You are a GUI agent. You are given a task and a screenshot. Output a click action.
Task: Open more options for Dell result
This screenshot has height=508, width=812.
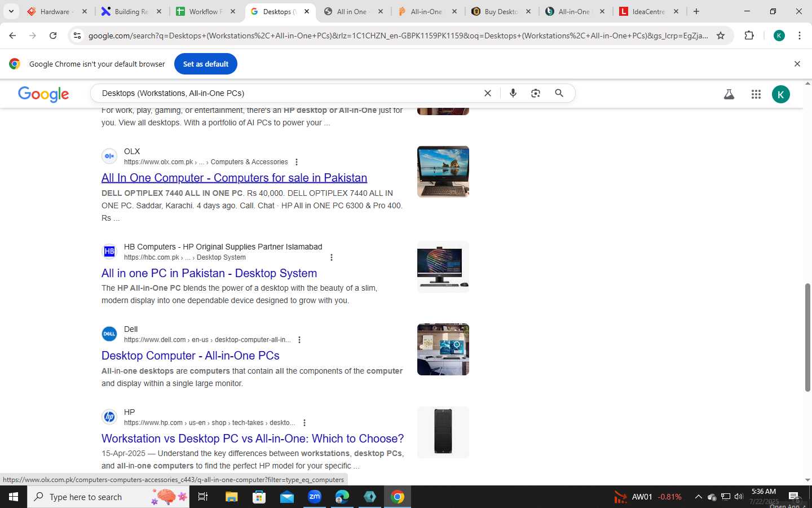click(x=299, y=340)
